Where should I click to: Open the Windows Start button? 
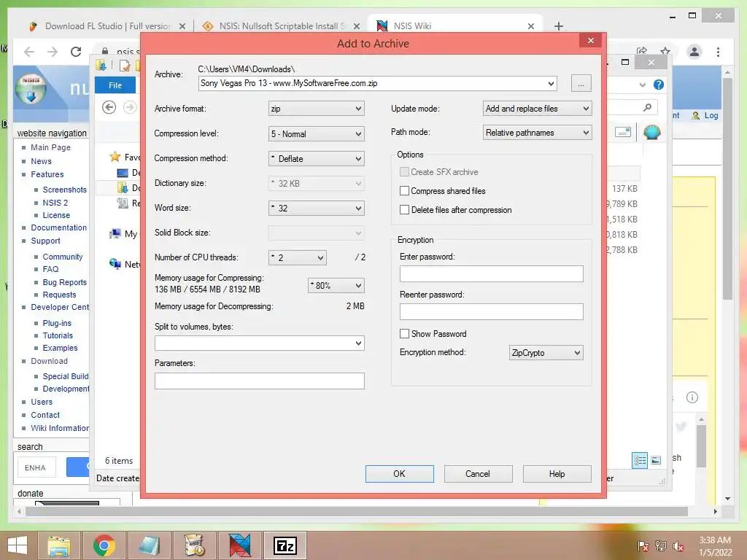tap(18, 545)
